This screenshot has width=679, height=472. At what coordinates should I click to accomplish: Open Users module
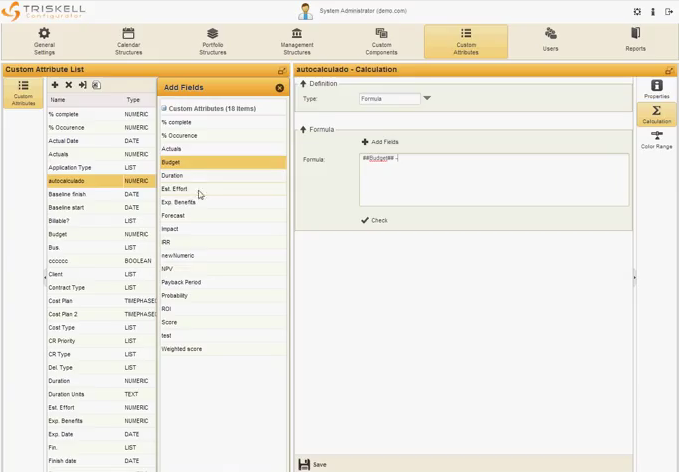(550, 42)
